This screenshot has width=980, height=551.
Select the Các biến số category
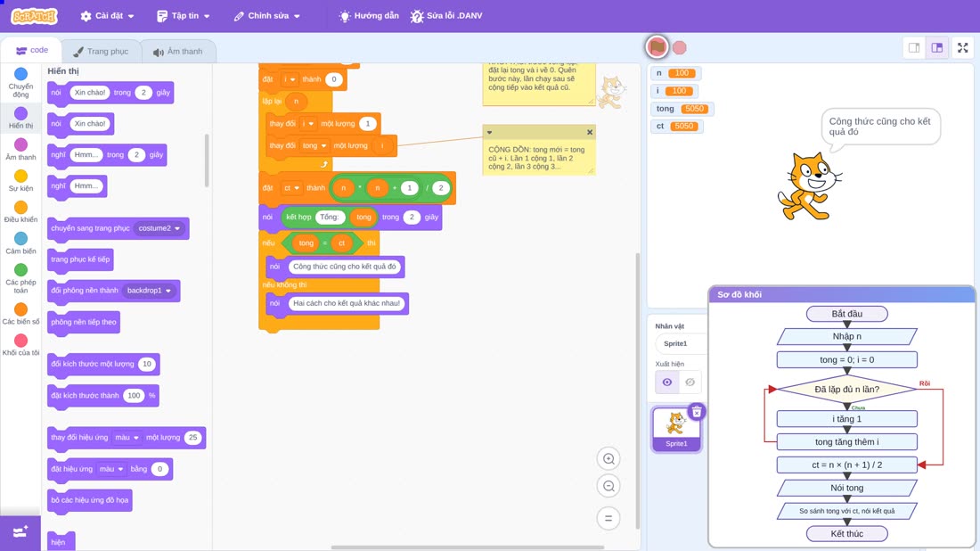[x=20, y=314]
